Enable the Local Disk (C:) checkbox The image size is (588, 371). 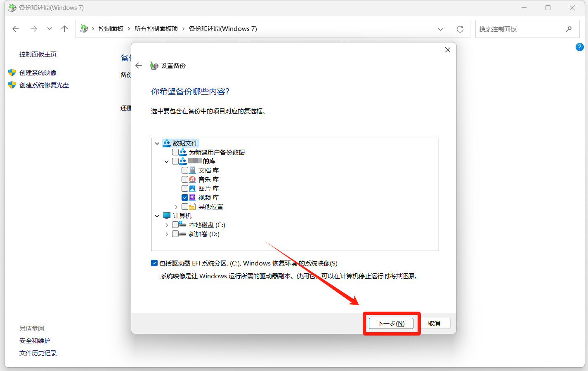(175, 225)
